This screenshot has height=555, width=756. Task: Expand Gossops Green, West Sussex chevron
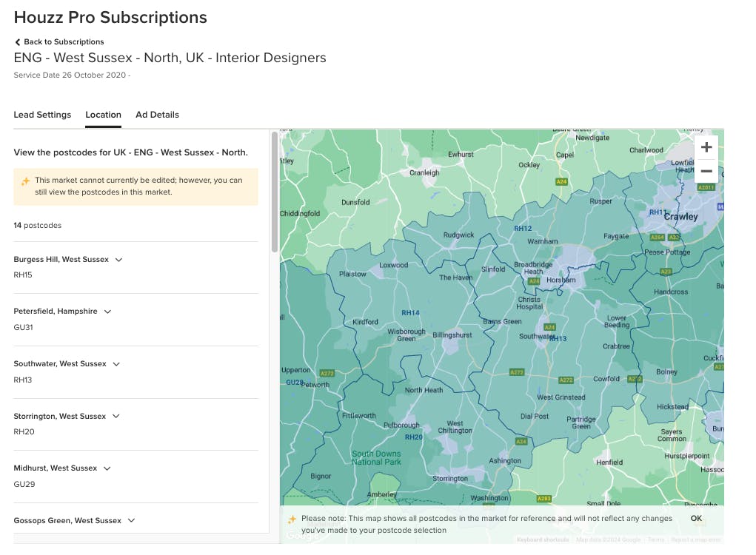coord(131,520)
